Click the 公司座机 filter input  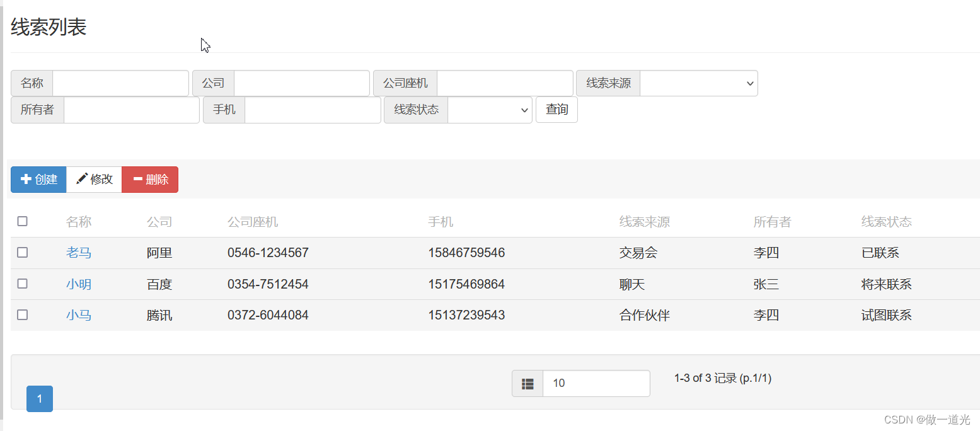pyautogui.click(x=505, y=83)
